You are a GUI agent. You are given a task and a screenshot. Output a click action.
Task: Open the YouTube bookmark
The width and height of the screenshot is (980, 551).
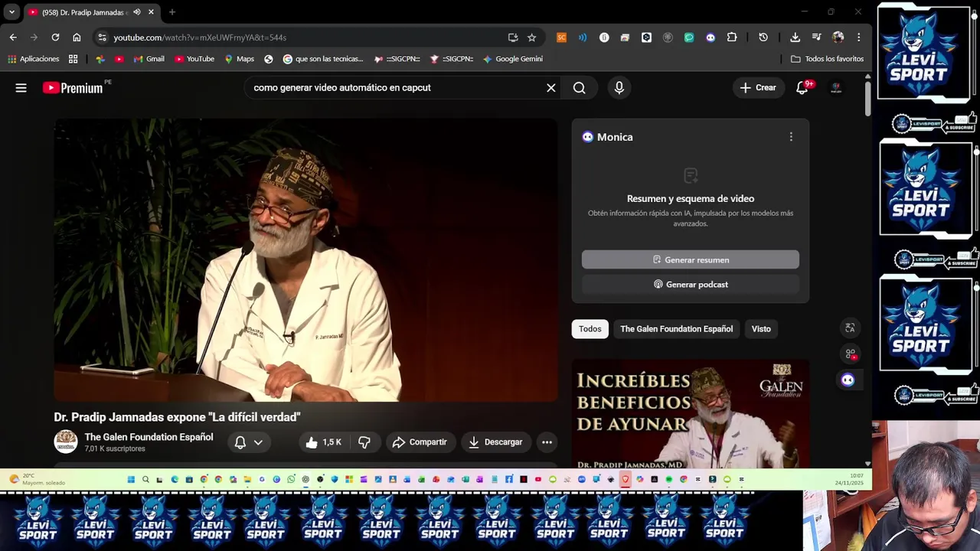click(x=194, y=59)
